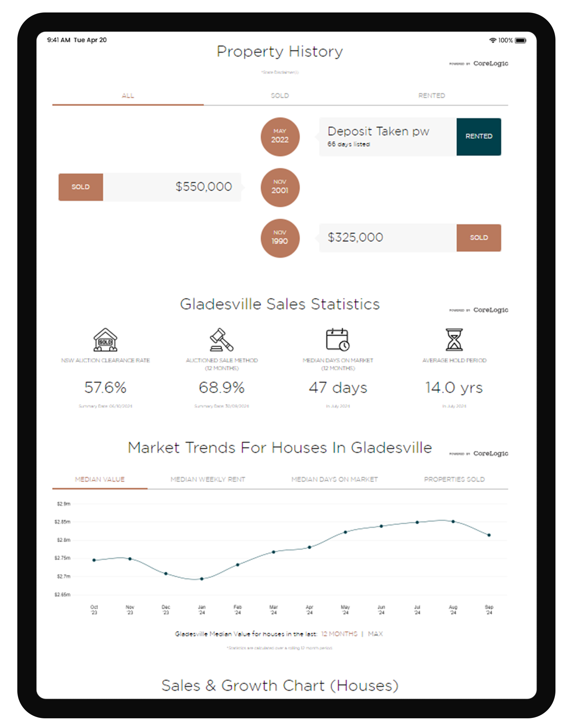
Task: Click the CoreLogic logo beside Market Trends
Action: (x=490, y=453)
